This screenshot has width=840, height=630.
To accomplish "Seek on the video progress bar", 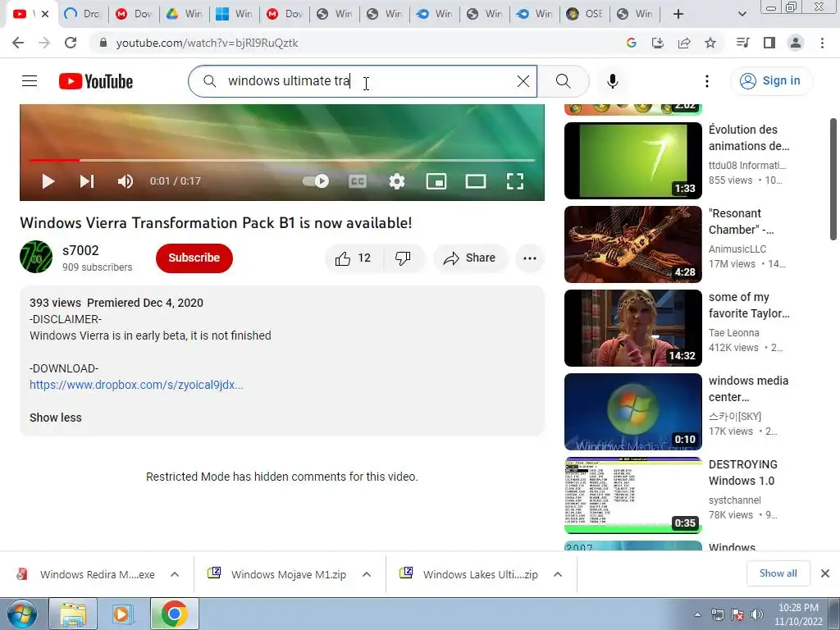I will coord(282,160).
